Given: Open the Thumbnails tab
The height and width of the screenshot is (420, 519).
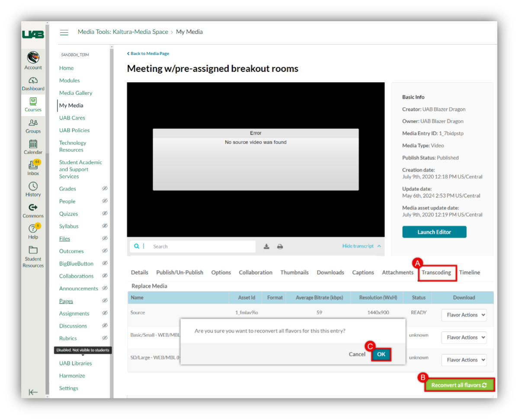Looking at the screenshot, I should coord(295,273).
